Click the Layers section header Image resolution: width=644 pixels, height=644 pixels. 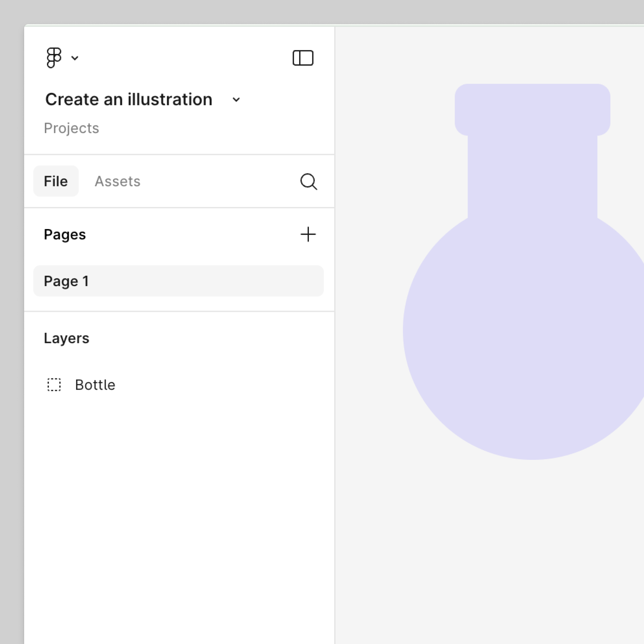click(66, 338)
